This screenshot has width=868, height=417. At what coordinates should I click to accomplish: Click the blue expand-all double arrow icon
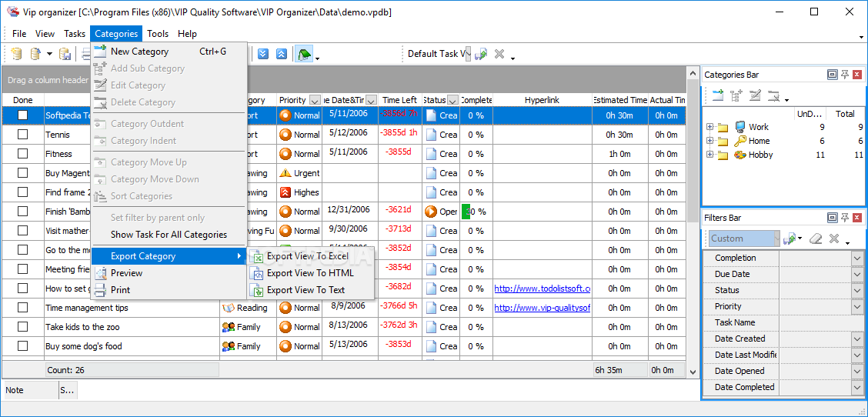click(x=263, y=54)
